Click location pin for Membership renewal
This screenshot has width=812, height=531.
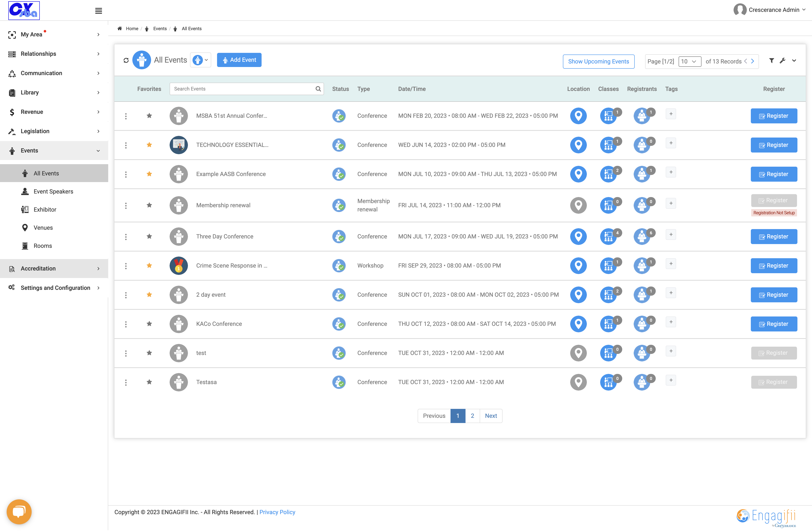click(578, 205)
